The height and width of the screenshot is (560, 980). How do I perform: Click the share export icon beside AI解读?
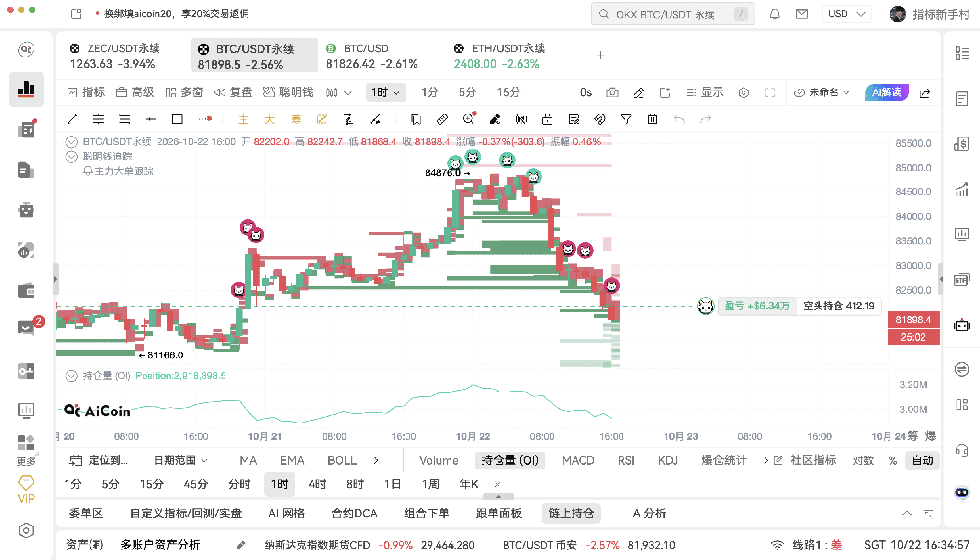pyautogui.click(x=925, y=92)
